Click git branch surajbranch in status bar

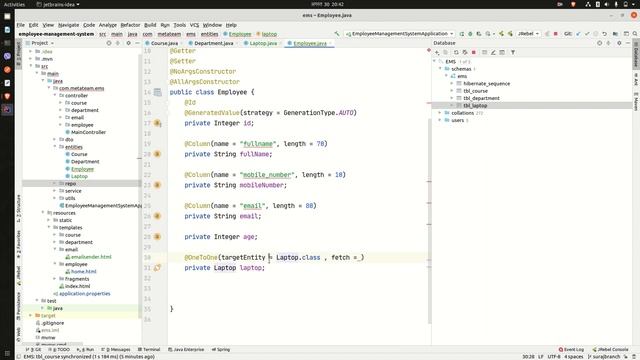click(604, 357)
